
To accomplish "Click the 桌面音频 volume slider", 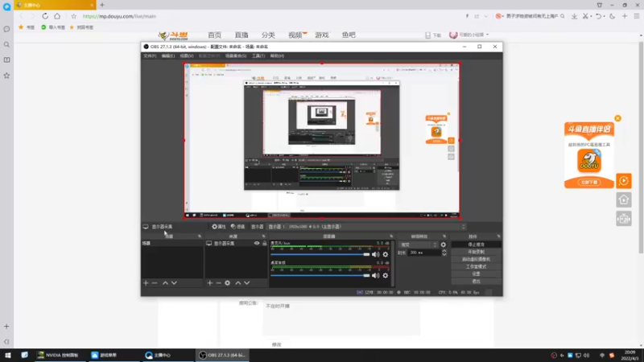I will (x=320, y=275).
